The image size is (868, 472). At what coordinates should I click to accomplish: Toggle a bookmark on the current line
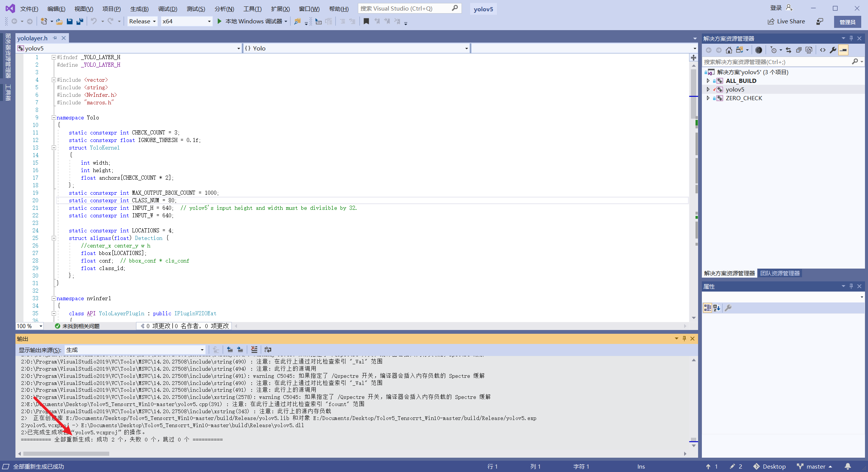point(366,21)
